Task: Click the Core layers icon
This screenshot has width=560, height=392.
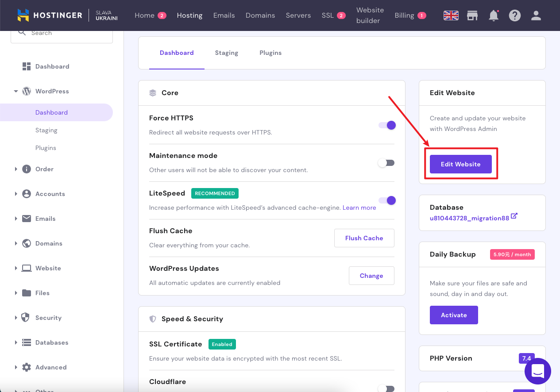Action: point(153,93)
